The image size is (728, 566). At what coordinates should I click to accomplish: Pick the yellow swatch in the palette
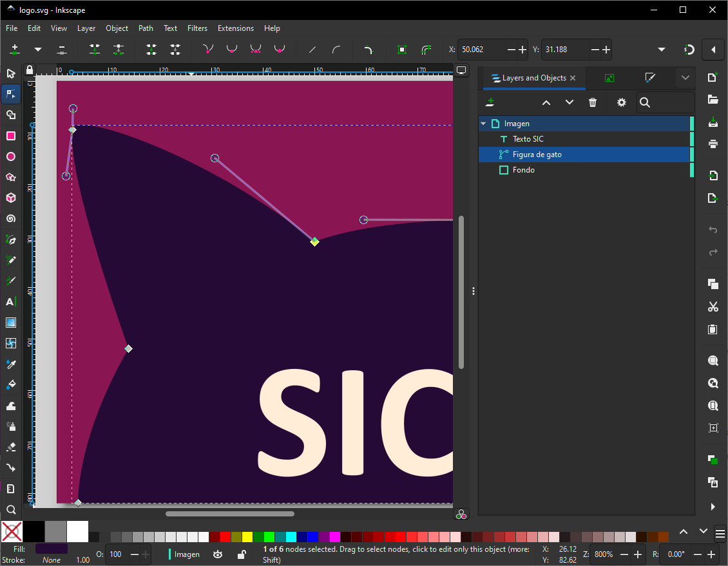(x=247, y=537)
